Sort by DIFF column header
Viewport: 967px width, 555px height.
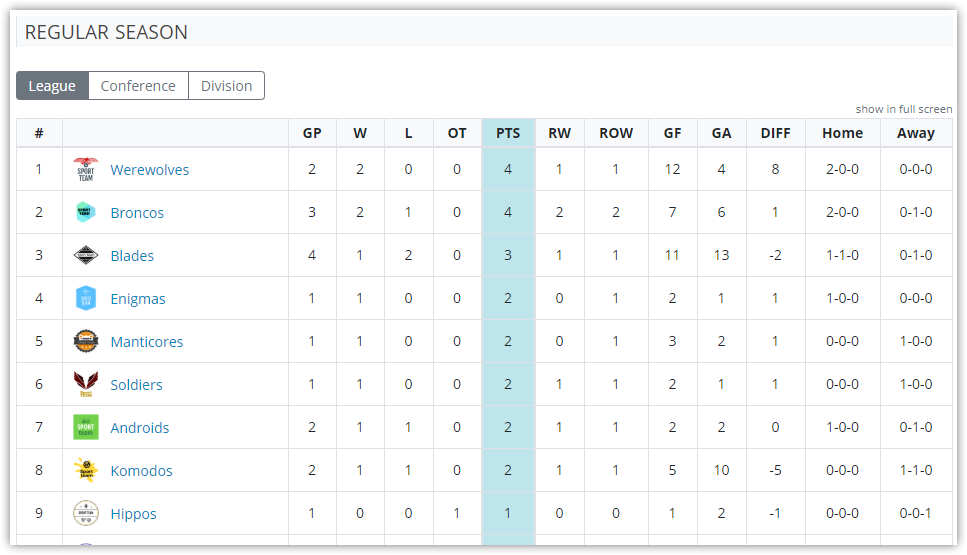pyautogui.click(x=775, y=133)
